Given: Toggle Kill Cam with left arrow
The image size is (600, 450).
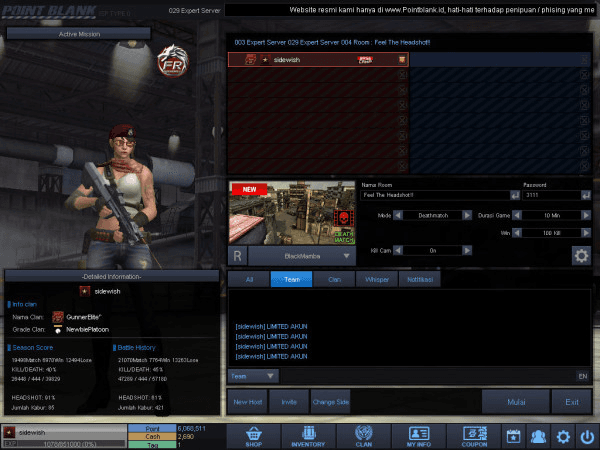Looking at the screenshot, I should pos(398,250).
